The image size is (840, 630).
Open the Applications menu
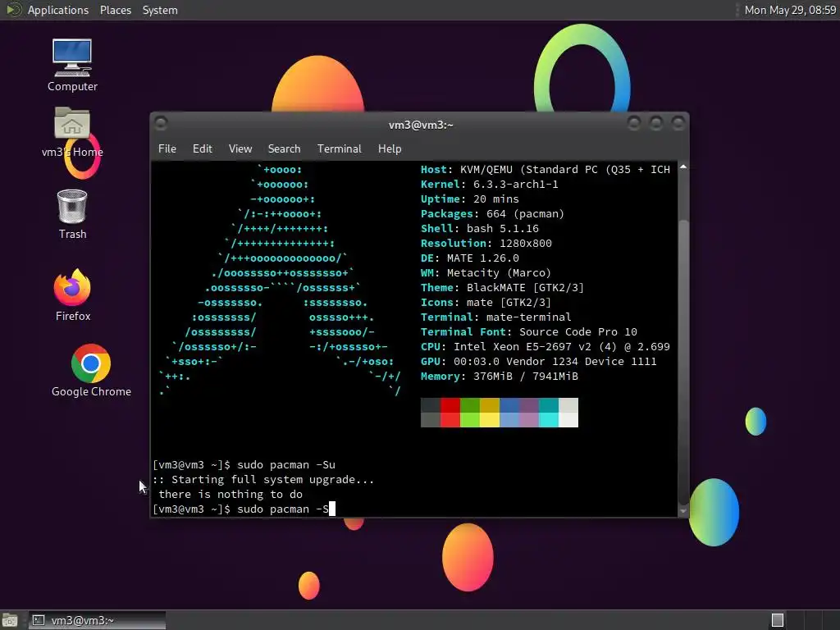pyautogui.click(x=58, y=10)
